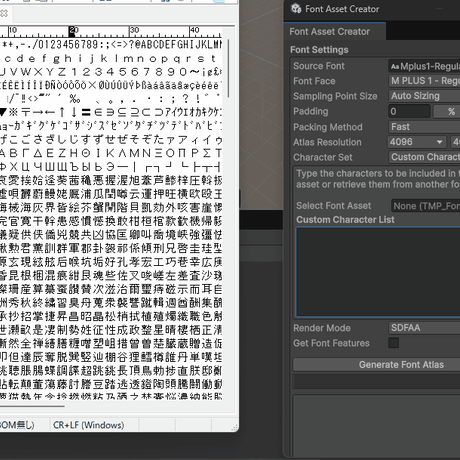Click the vertical scrollbar in text editor
This screenshot has height=460, width=460.
point(229,69)
